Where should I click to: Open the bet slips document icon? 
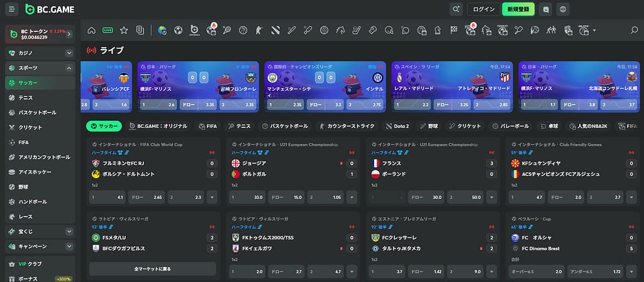coord(140,30)
